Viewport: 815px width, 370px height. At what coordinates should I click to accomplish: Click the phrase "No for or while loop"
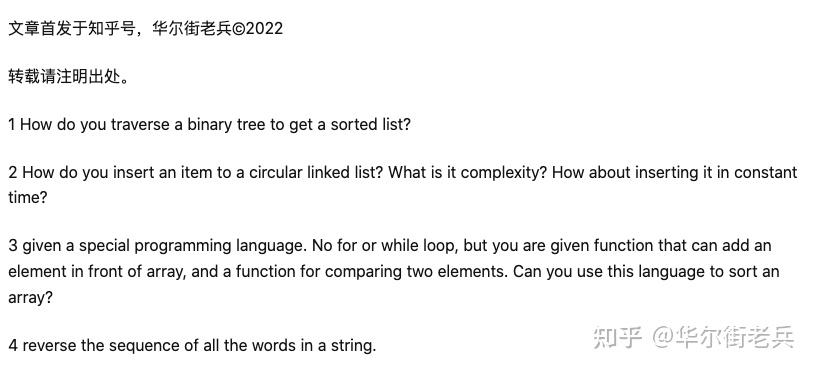tap(385, 245)
